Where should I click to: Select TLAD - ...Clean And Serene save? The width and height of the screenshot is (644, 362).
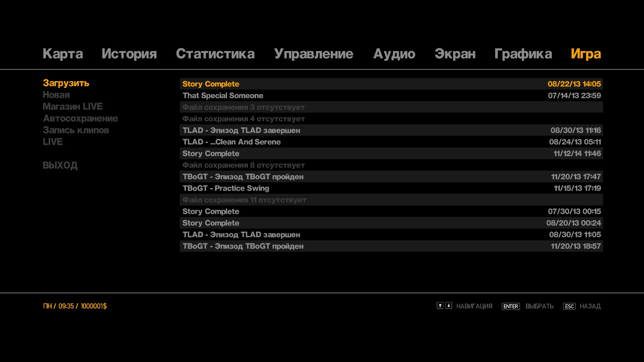231,142
